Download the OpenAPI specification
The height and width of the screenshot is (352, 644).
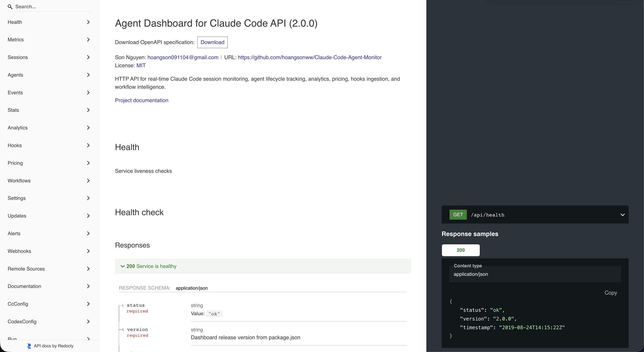click(x=213, y=42)
